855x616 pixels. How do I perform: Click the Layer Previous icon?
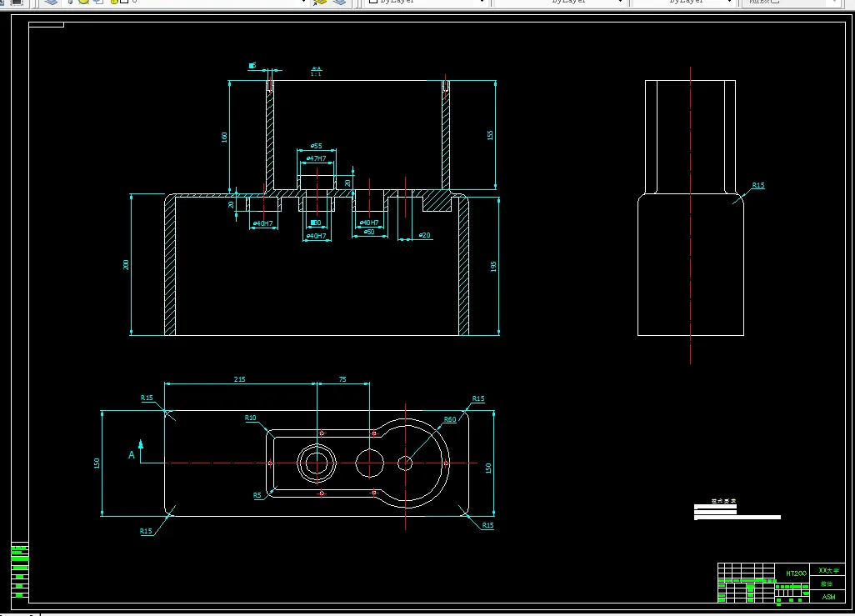click(339, 3)
